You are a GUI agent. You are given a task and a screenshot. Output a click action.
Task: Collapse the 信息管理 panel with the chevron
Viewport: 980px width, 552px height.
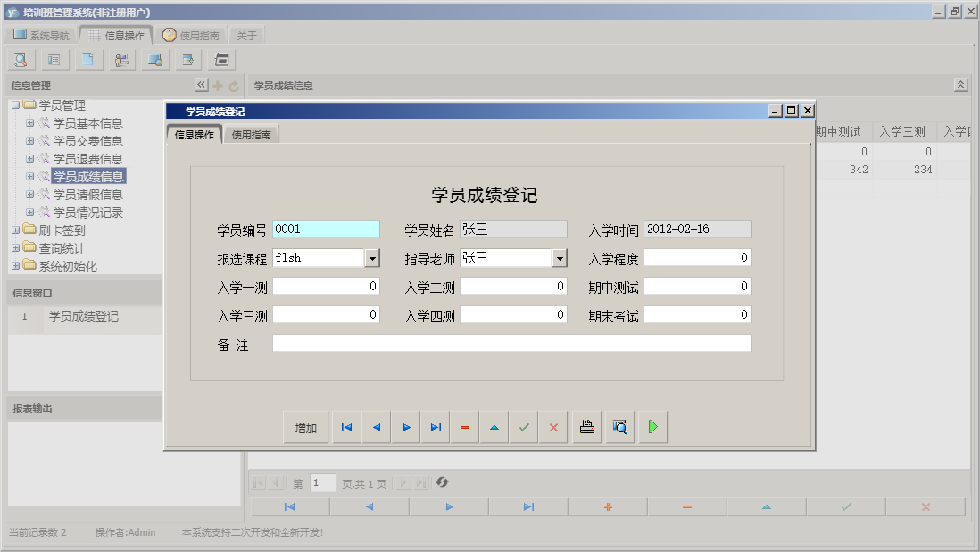[x=201, y=83]
